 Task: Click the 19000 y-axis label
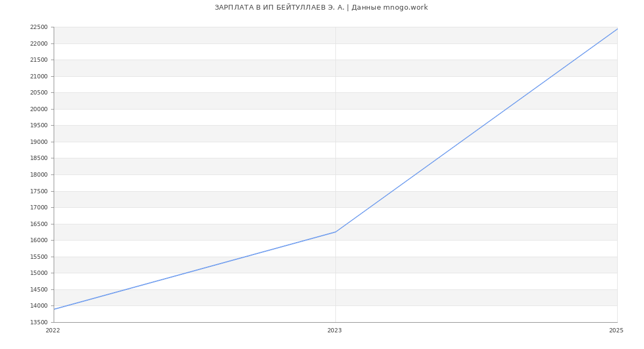(39, 142)
